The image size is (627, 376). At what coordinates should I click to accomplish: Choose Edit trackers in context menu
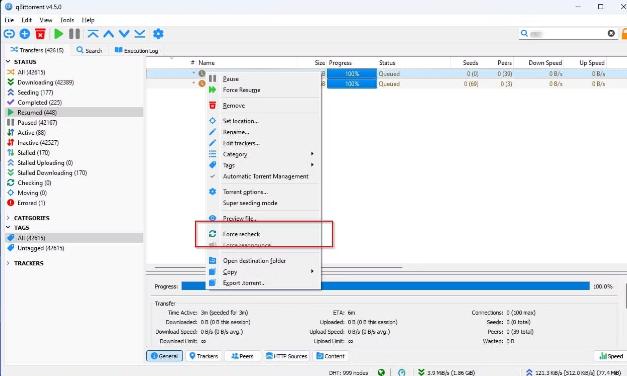click(264, 143)
